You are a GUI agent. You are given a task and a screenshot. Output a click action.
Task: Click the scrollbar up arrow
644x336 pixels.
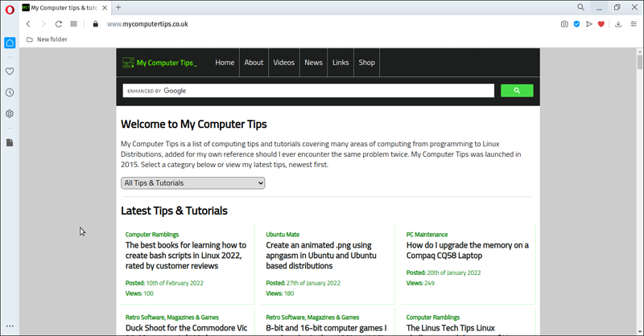point(639,51)
